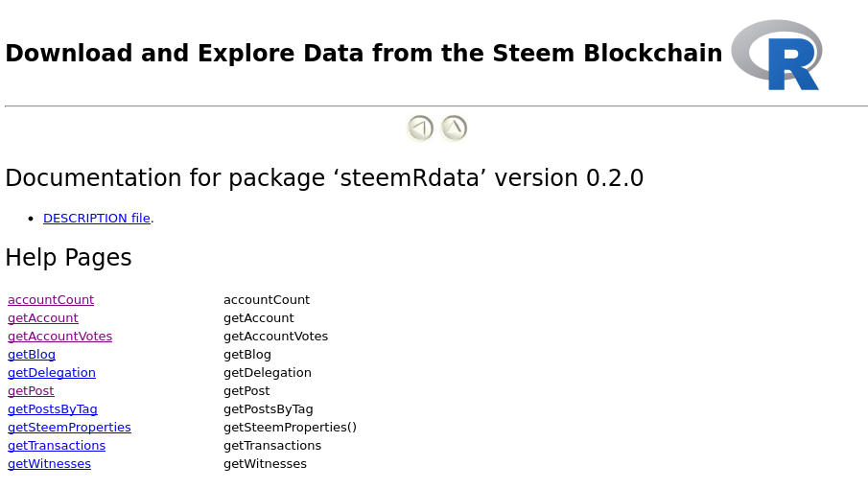Click the page title 'Download and Explore Data' heading

click(x=364, y=54)
